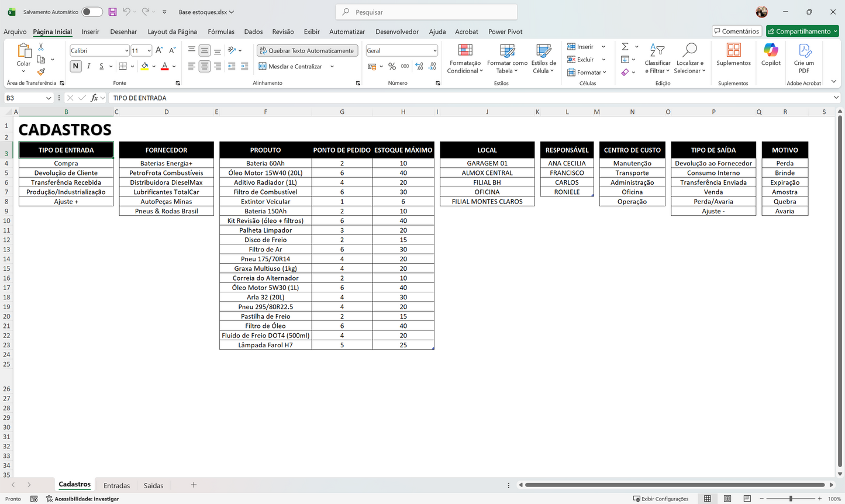Apply percent style format
845x504 pixels.
[x=392, y=67]
